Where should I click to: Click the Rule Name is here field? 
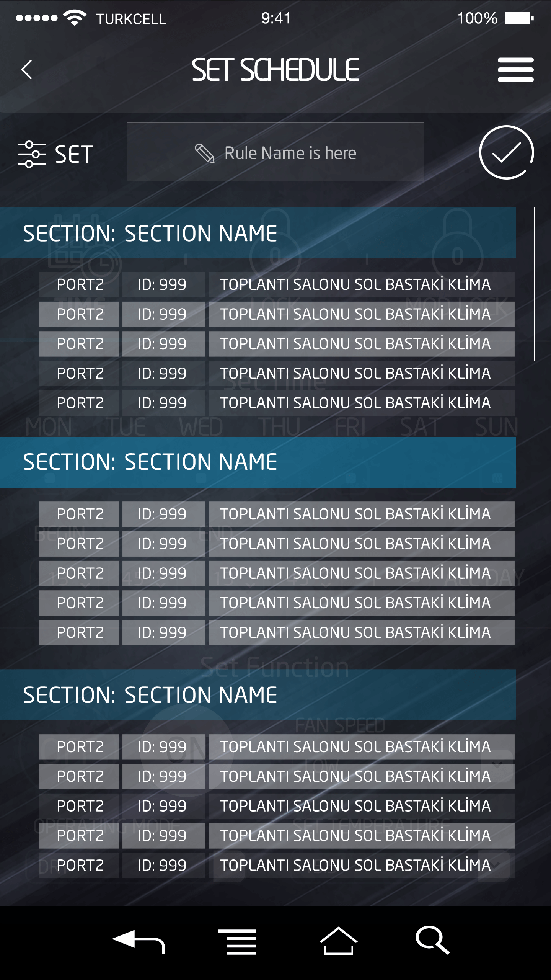point(275,152)
